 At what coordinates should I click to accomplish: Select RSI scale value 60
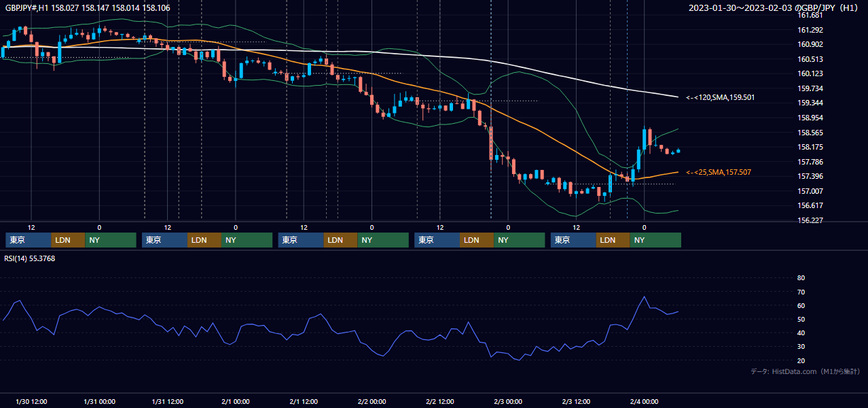pos(801,305)
